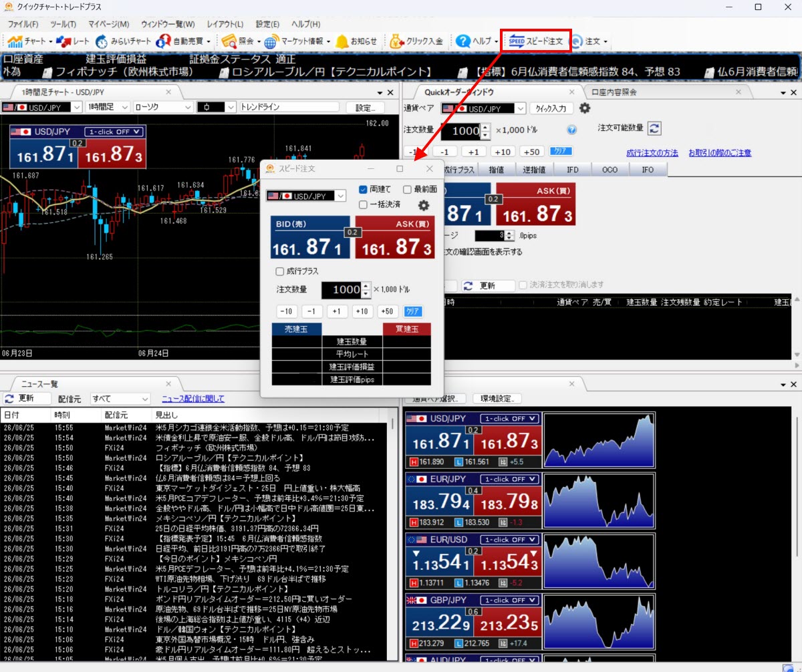This screenshot has width=802, height=672.
Task: Open the ニュース配信に関して link
Action: coord(193,399)
